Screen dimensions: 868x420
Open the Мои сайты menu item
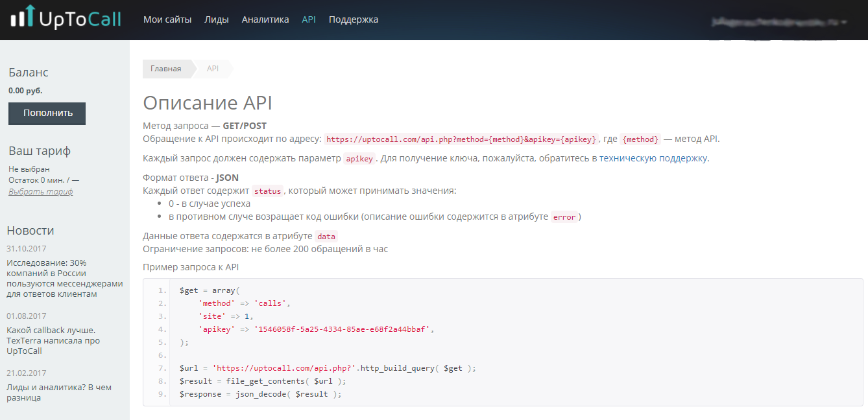tap(167, 19)
